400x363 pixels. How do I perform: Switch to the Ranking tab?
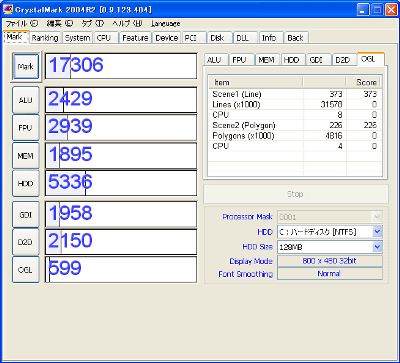[45, 38]
